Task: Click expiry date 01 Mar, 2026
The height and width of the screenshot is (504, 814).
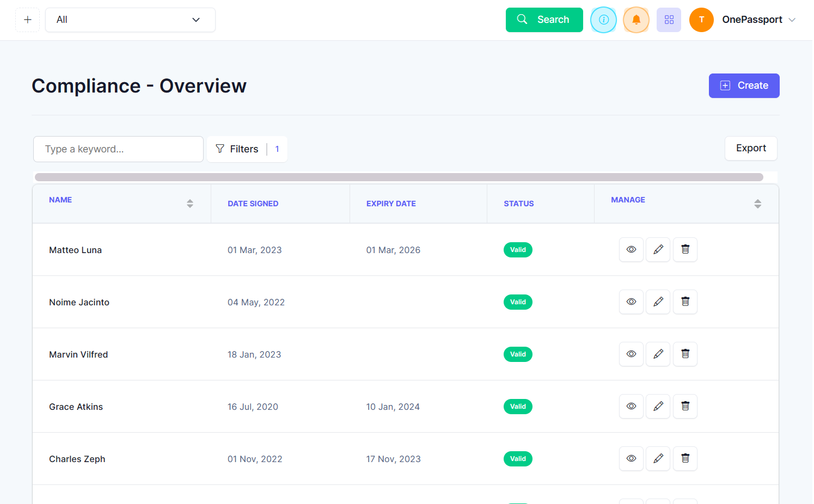Action: [393, 250]
